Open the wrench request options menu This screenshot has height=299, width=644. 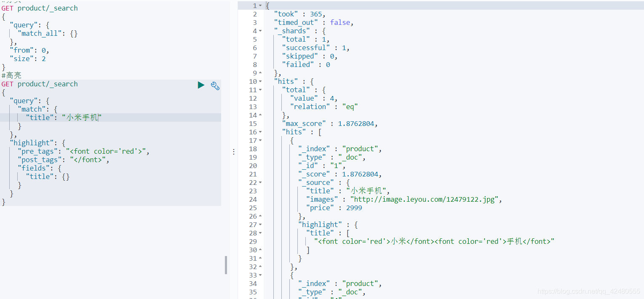215,86
